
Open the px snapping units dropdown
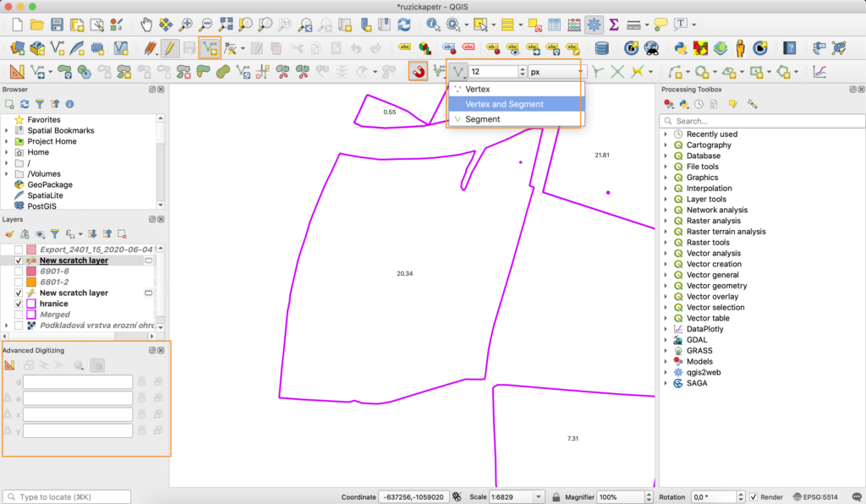[x=556, y=72]
